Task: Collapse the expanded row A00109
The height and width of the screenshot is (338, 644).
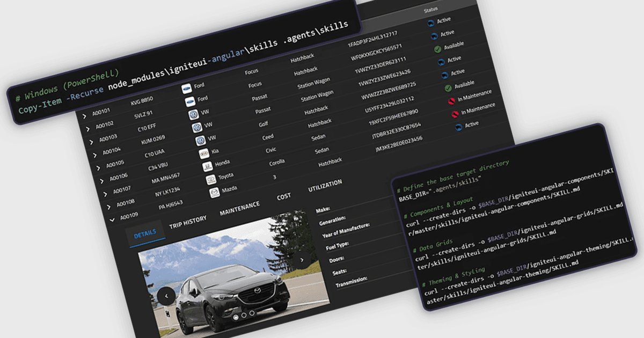Action: 112,219
